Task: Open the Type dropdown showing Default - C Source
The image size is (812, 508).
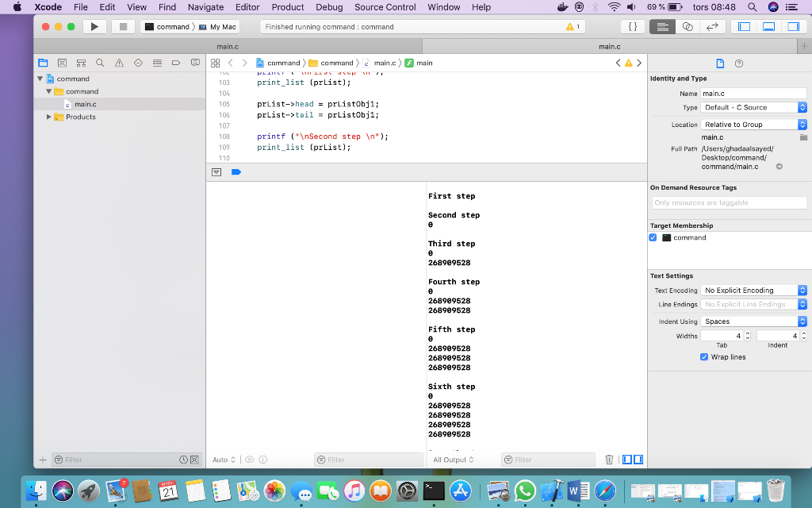Action: (x=753, y=106)
